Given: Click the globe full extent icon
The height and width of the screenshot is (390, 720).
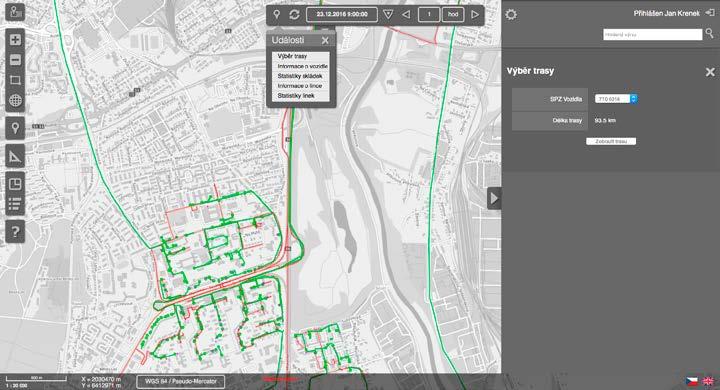Looking at the screenshot, I should tap(15, 101).
